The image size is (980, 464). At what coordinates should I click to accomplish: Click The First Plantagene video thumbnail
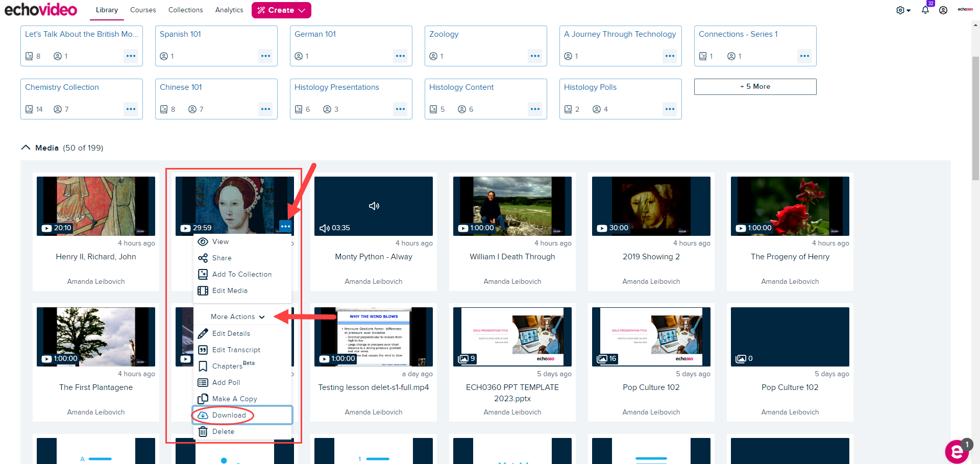tap(95, 336)
